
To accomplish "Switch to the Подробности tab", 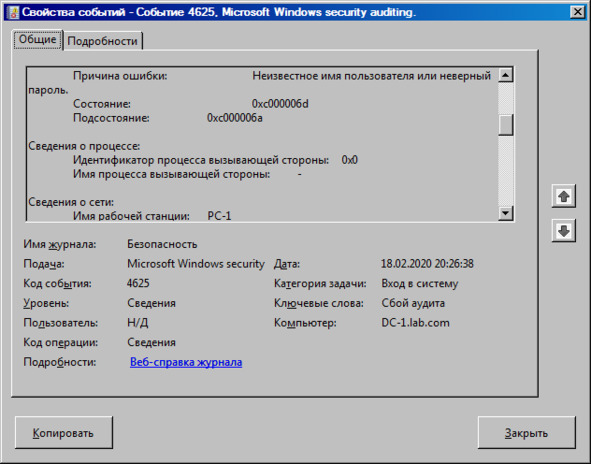I will point(103,41).
